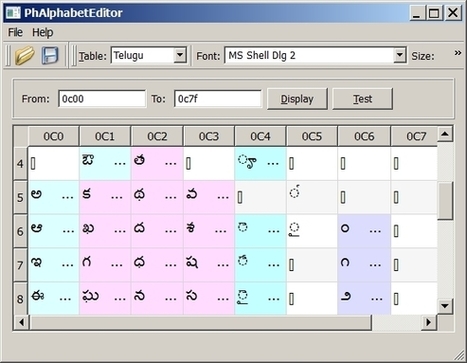Save with the floppy disk icon

click(50, 55)
